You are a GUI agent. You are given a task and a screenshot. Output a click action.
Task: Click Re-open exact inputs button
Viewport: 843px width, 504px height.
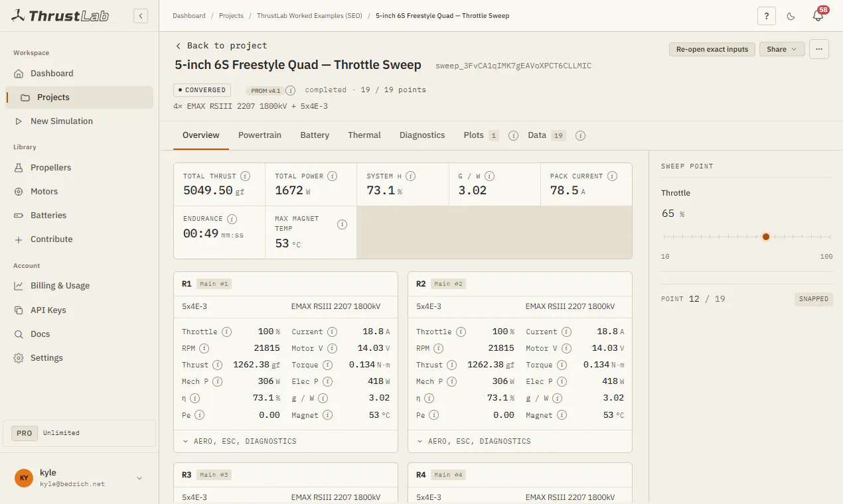712,49
